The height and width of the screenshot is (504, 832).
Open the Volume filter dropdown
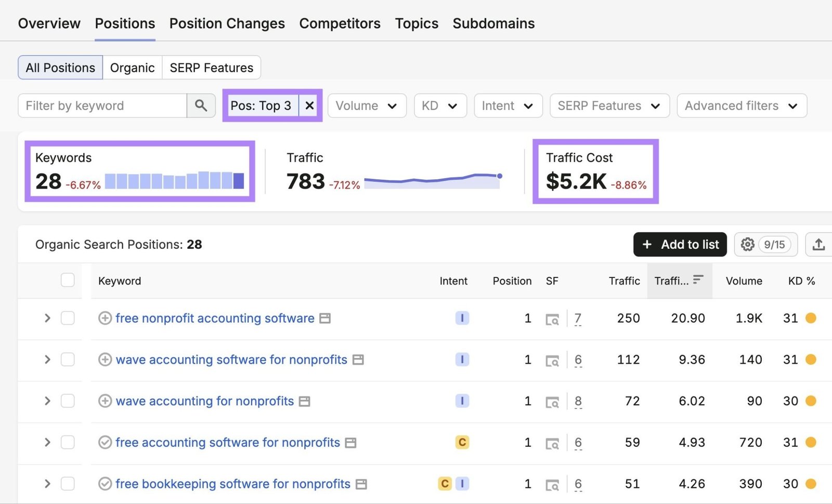[367, 105]
